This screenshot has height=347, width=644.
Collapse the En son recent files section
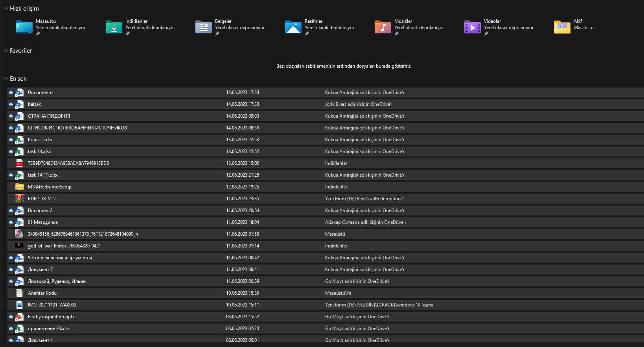[x=6, y=79]
